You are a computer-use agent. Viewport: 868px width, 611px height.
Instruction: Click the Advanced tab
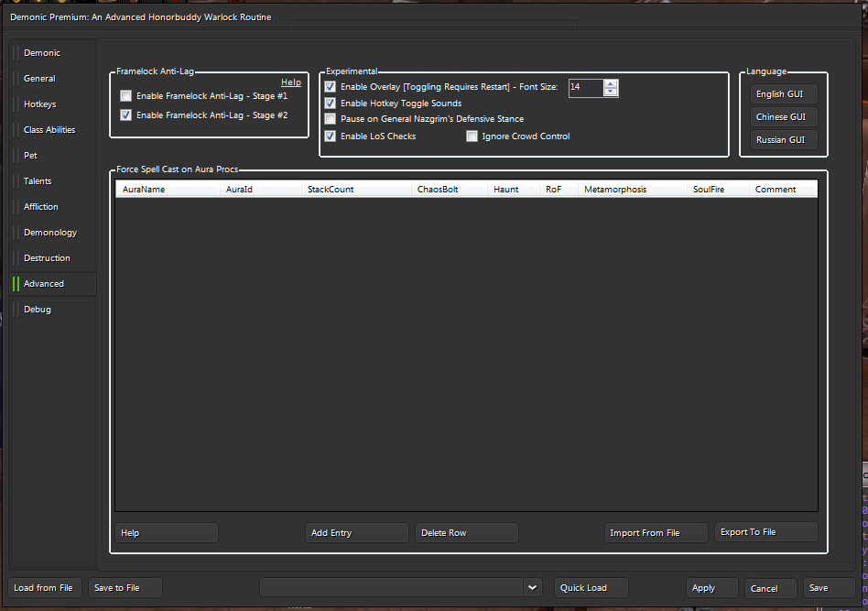52,284
